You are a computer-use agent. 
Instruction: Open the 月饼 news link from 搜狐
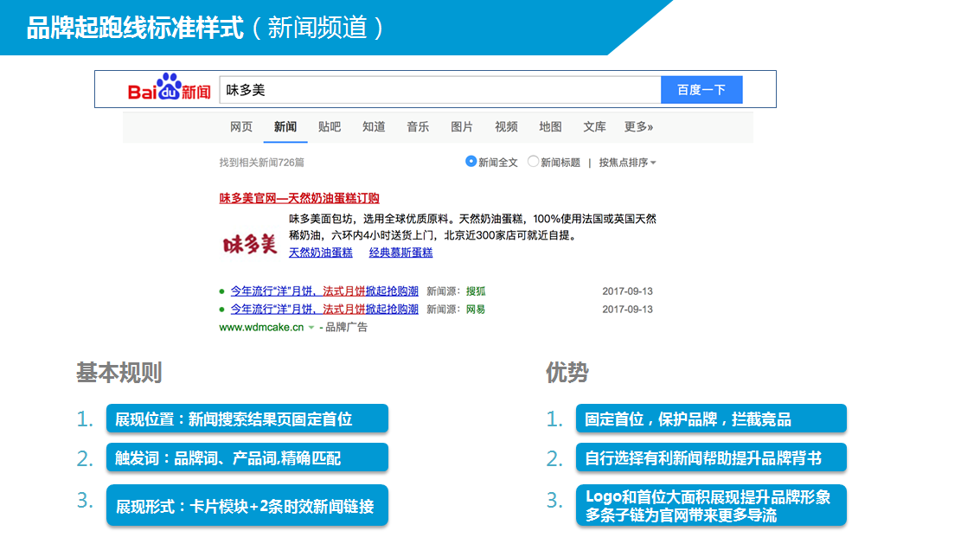click(x=324, y=291)
